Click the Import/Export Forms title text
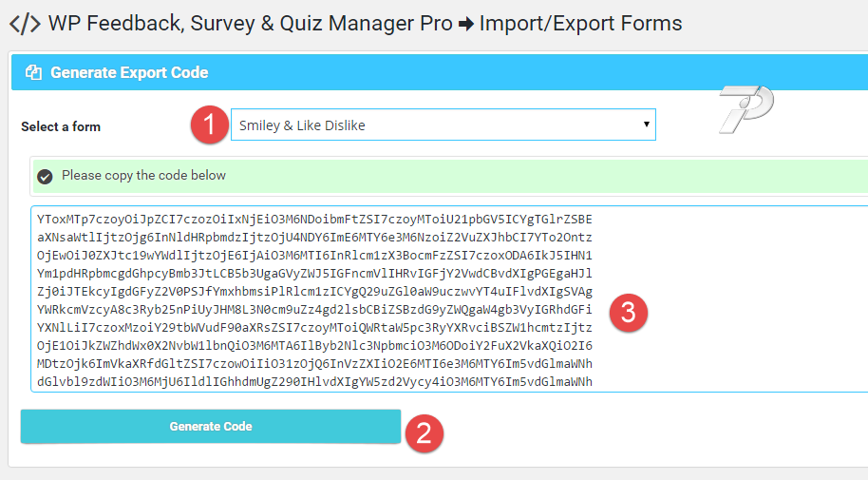Viewport: 868px width, 480px height. click(580, 24)
